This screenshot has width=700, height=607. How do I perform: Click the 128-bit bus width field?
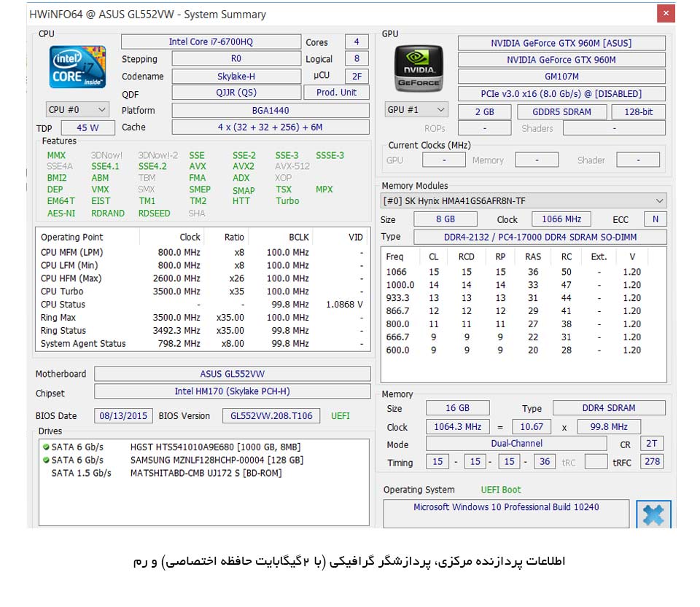tap(639, 112)
